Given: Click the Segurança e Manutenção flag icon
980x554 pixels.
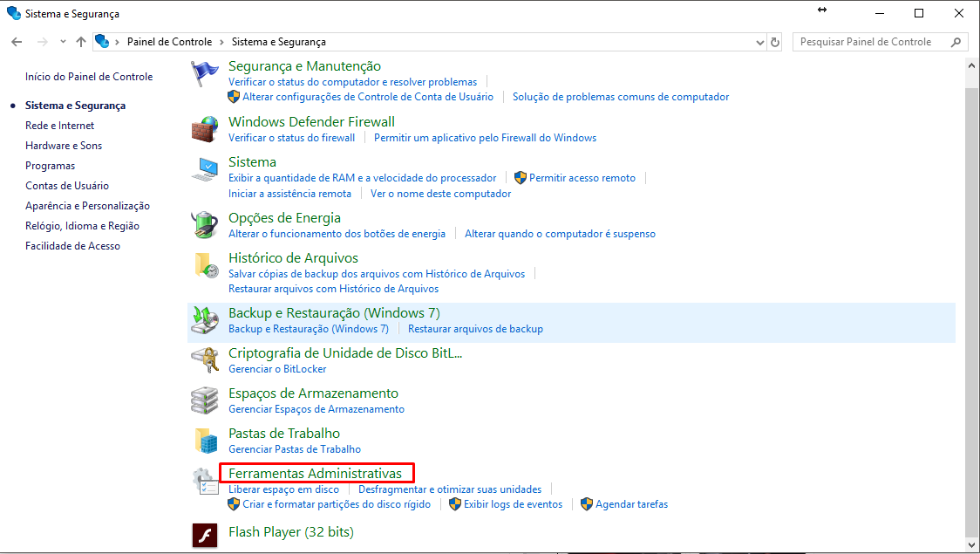Looking at the screenshot, I should [x=204, y=74].
